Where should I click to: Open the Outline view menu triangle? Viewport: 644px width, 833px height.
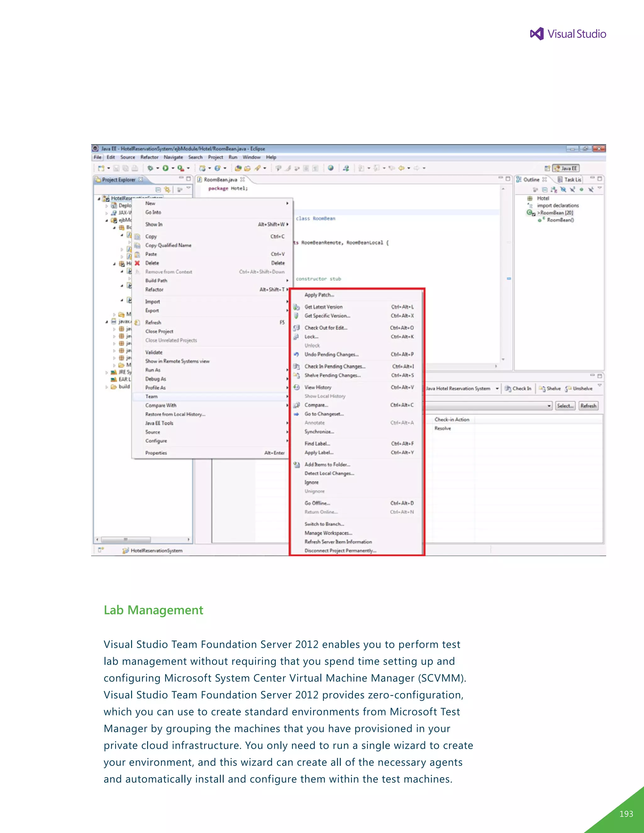coord(599,188)
